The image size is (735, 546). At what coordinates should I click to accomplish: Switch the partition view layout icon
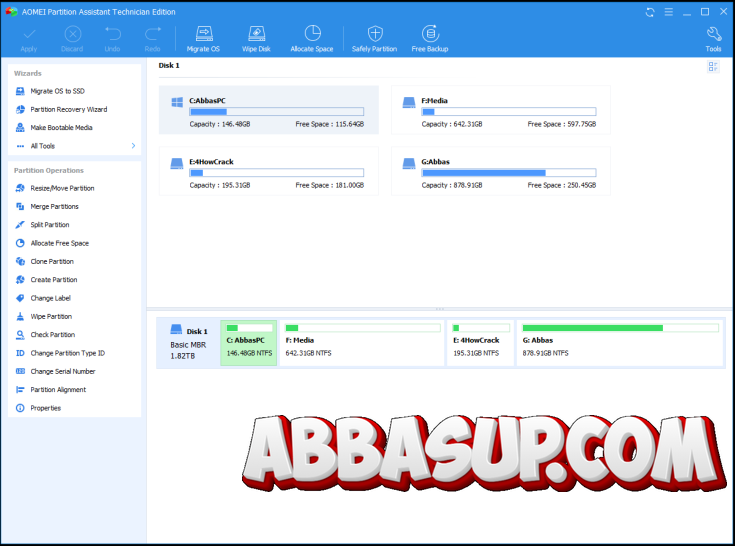(x=713, y=67)
